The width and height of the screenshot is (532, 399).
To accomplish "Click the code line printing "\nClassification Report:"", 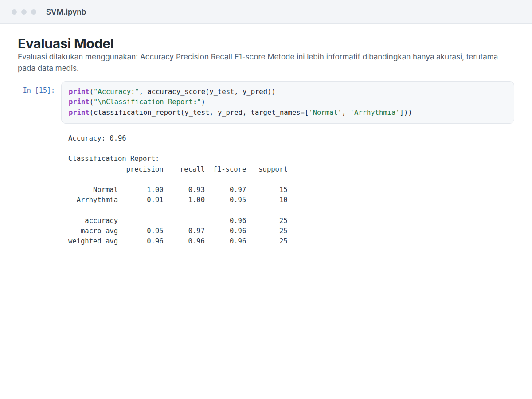I will (137, 102).
